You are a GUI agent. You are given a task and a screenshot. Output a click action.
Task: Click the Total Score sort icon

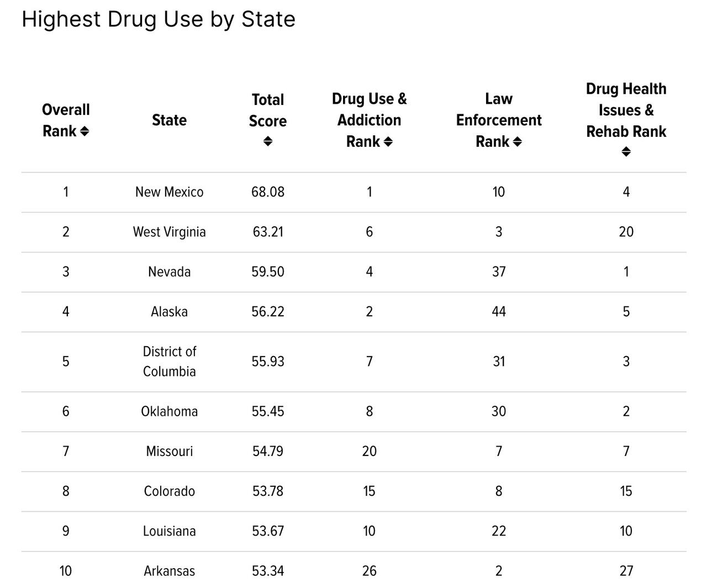click(268, 141)
